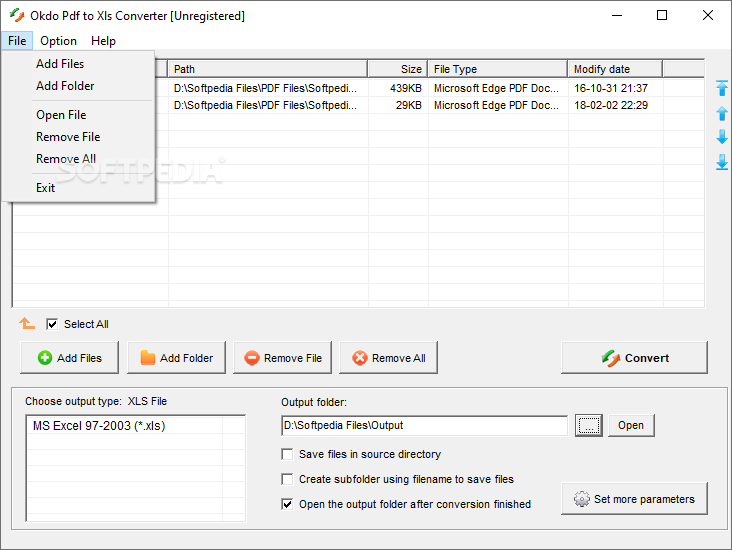Click the Add Folder button with folder icon
This screenshot has width=732, height=550.
176,358
